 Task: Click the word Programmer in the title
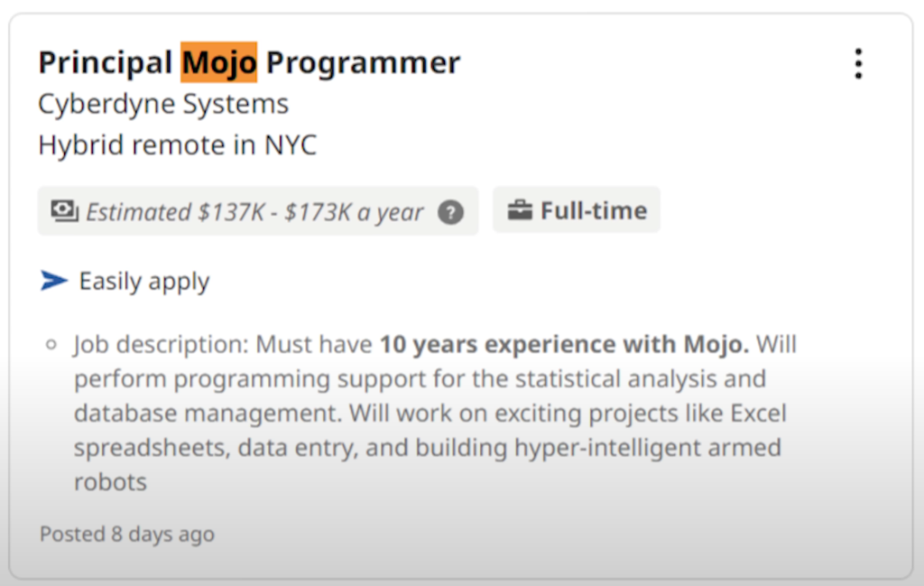pyautogui.click(x=363, y=63)
